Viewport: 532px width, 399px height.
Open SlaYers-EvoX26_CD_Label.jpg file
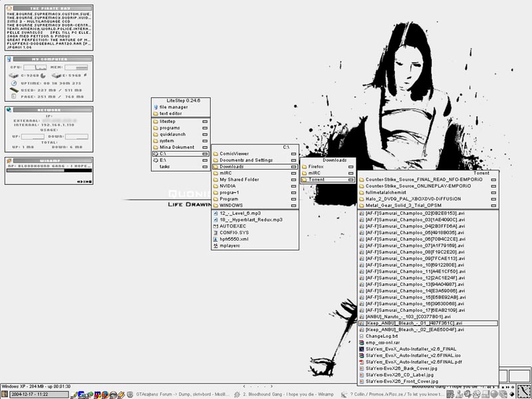[428, 375]
